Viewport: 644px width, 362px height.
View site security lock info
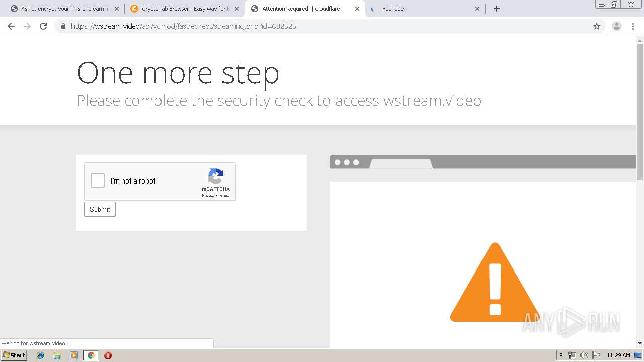63,26
